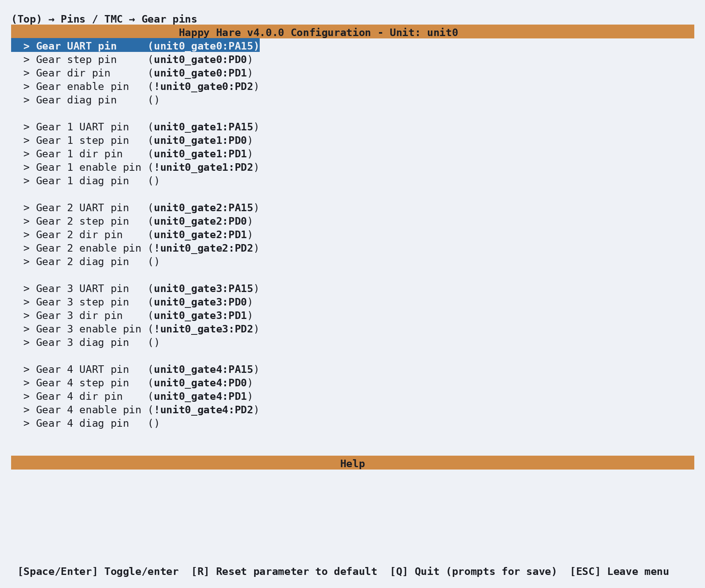Screen dimensions: 705x588
Task: Click the [R] Reset parameter to default hint
Action: [284, 571]
